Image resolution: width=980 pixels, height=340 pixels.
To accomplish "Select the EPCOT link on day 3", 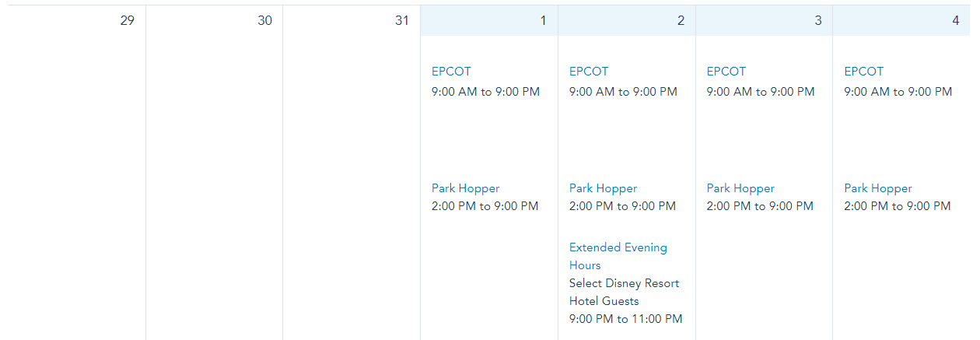I will [726, 72].
